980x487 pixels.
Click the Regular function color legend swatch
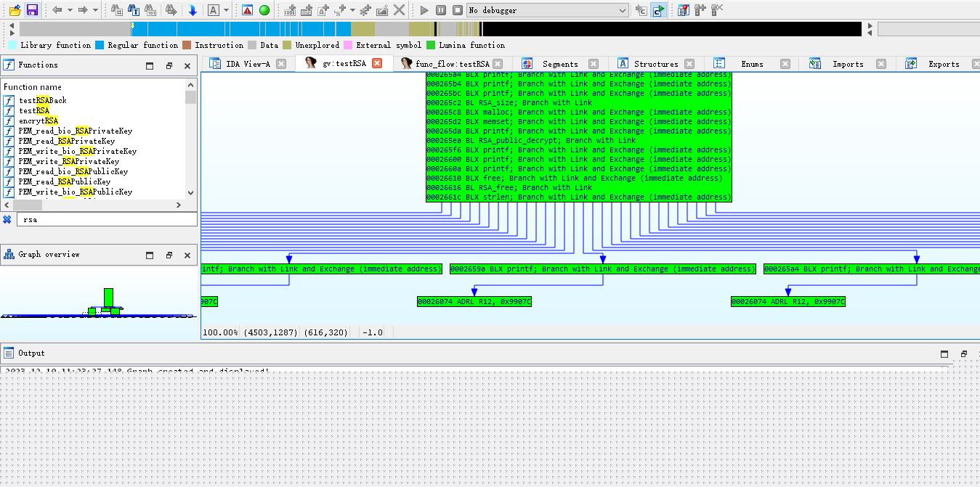100,45
